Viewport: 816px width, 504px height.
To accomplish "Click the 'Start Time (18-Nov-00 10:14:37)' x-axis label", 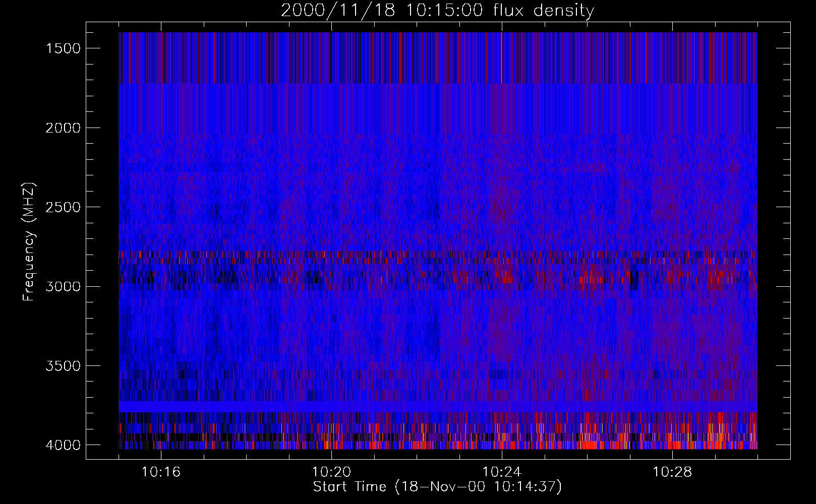I will 437,487.
